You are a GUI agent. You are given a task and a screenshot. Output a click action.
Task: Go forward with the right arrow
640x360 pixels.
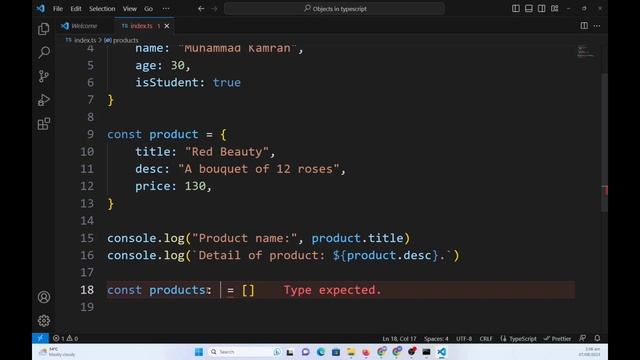[214, 9]
